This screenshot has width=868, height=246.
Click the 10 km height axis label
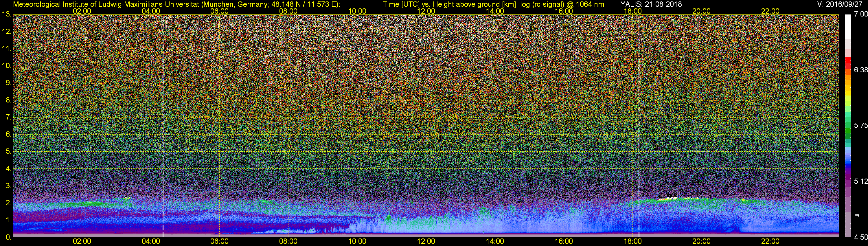[7, 66]
